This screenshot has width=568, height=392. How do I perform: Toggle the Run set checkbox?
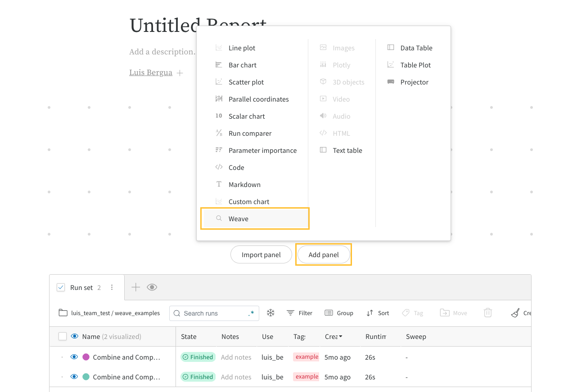pos(61,288)
